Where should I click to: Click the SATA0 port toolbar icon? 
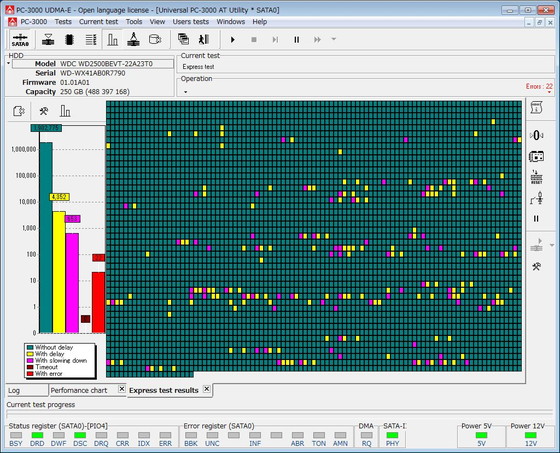click(20, 40)
